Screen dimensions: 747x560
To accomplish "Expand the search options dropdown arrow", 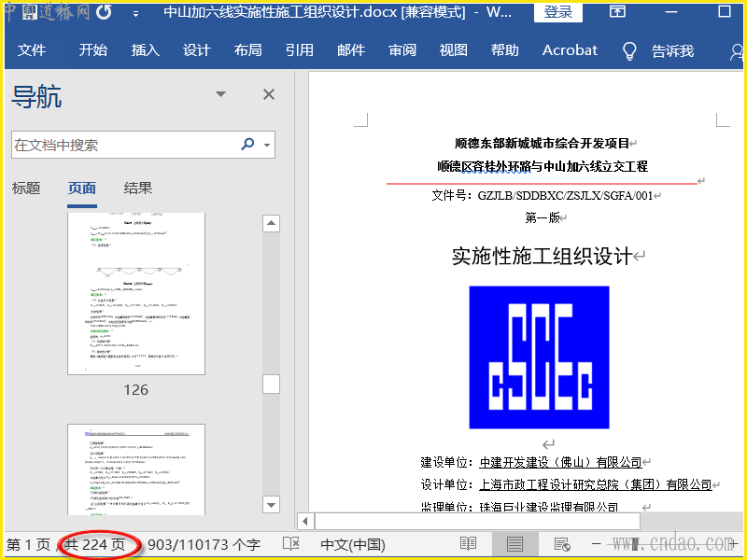I will point(267,145).
